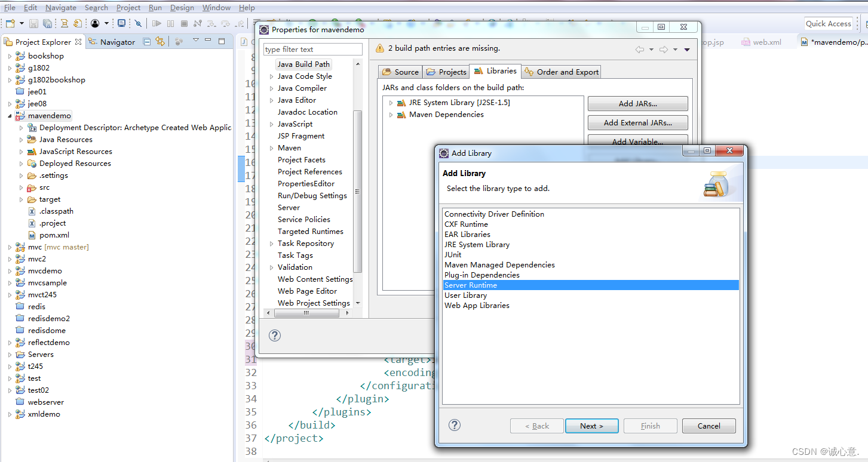Switch to web.xml editor tab
Screen dimensions: 868x462
[x=762, y=42]
